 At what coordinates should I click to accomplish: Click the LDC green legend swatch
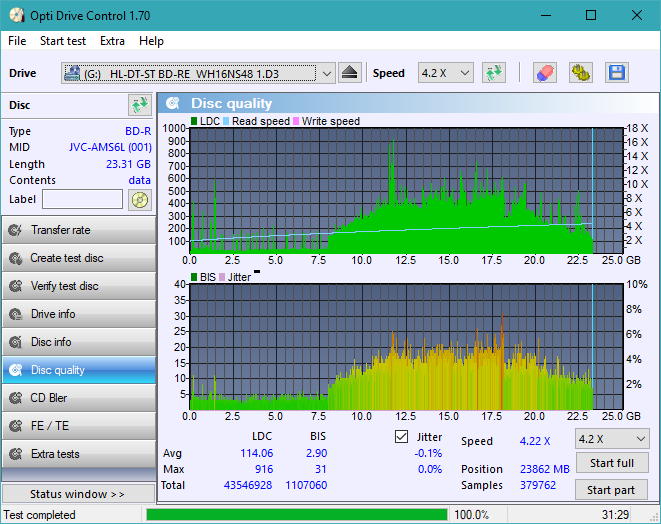pos(194,121)
